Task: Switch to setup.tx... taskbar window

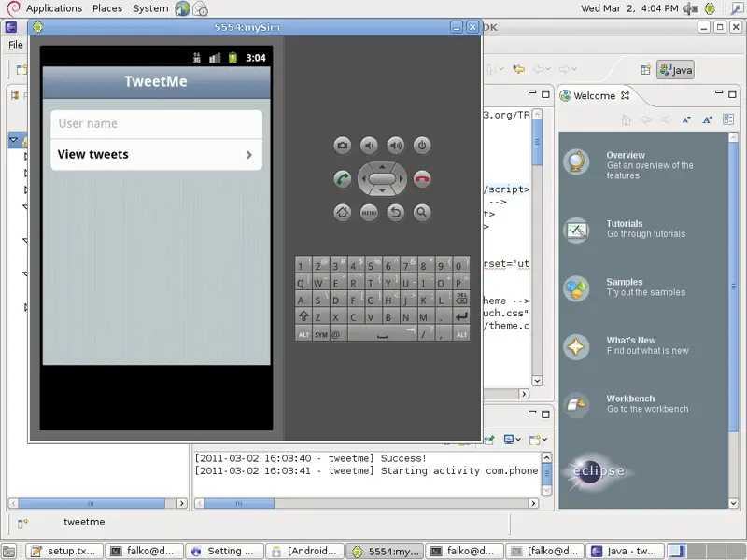Action: [63, 551]
